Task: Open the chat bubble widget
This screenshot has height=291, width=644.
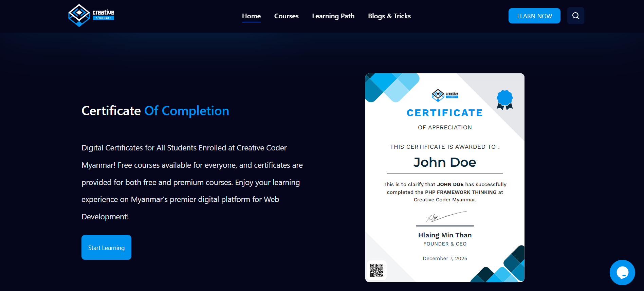Action: coord(622,272)
